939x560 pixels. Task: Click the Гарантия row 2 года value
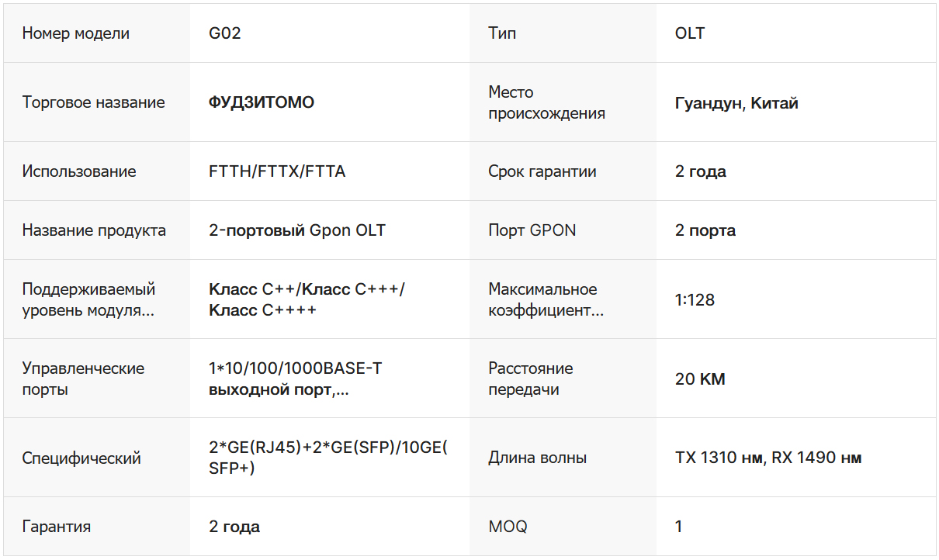[234, 527]
